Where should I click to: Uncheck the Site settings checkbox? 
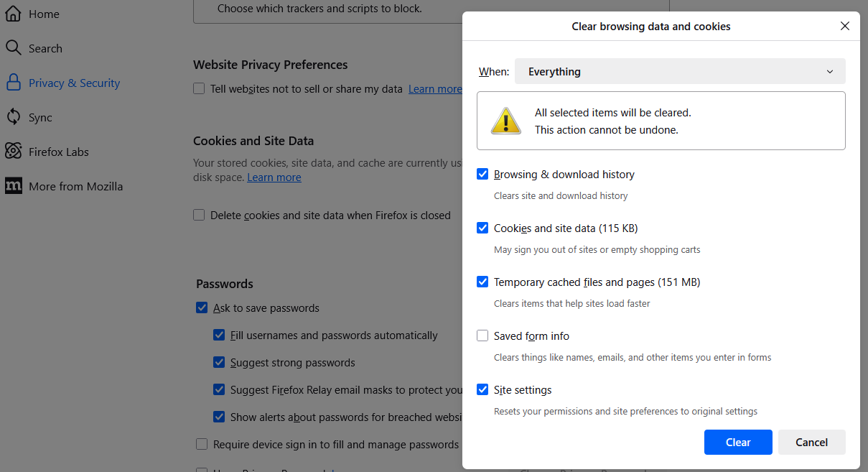point(482,389)
